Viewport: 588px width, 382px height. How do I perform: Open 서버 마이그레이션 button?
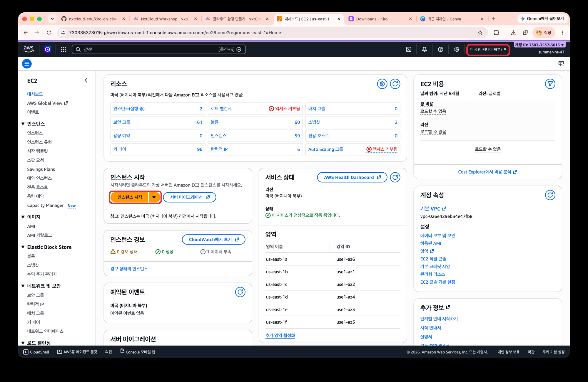pyautogui.click(x=190, y=197)
